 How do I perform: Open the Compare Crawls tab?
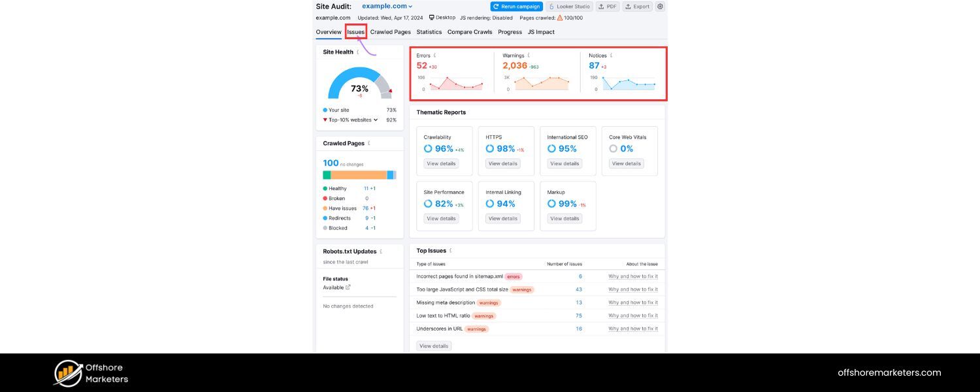click(x=469, y=31)
